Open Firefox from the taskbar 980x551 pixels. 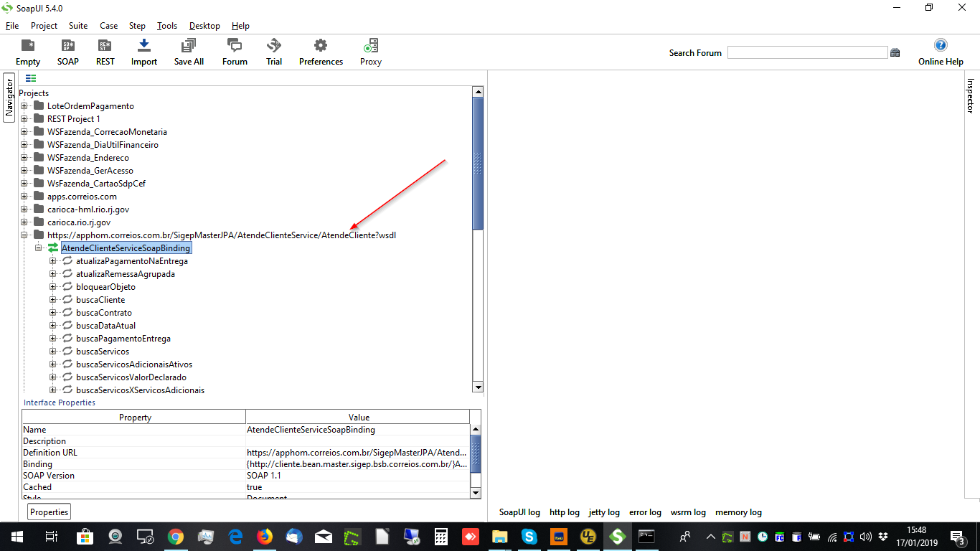click(265, 537)
